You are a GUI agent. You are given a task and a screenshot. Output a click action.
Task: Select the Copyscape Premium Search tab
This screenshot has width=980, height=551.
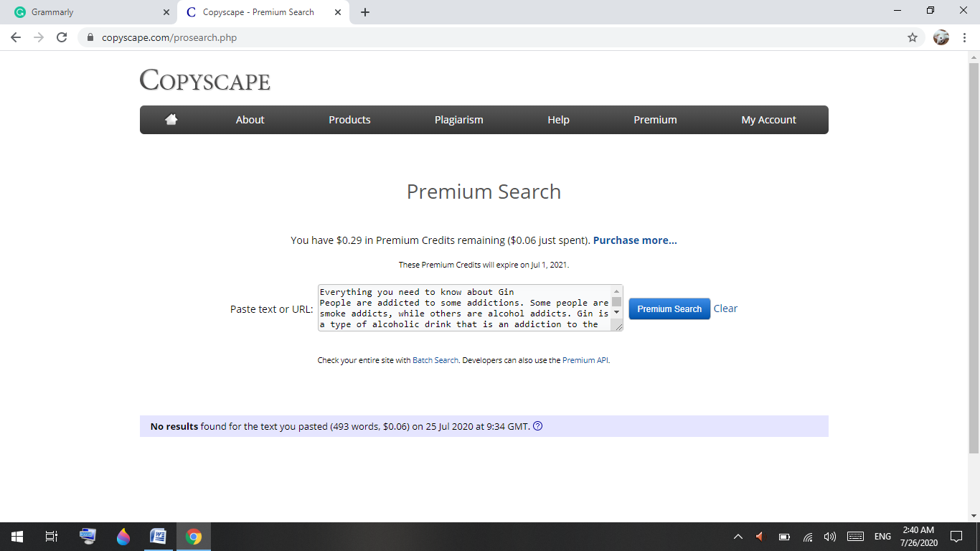pos(263,12)
